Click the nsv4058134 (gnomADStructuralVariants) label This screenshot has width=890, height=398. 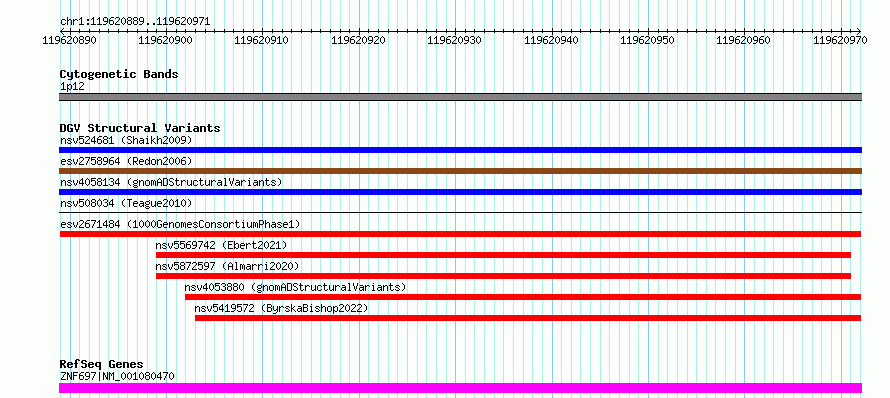(171, 182)
